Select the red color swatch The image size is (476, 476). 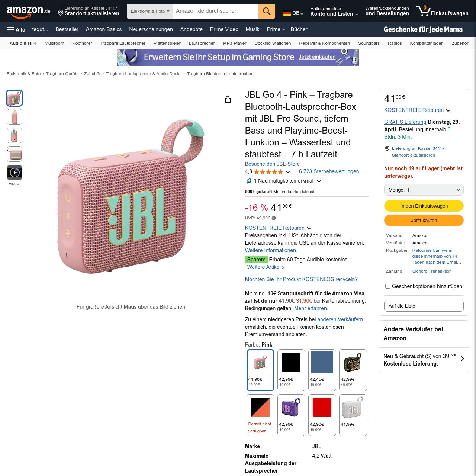(322, 415)
